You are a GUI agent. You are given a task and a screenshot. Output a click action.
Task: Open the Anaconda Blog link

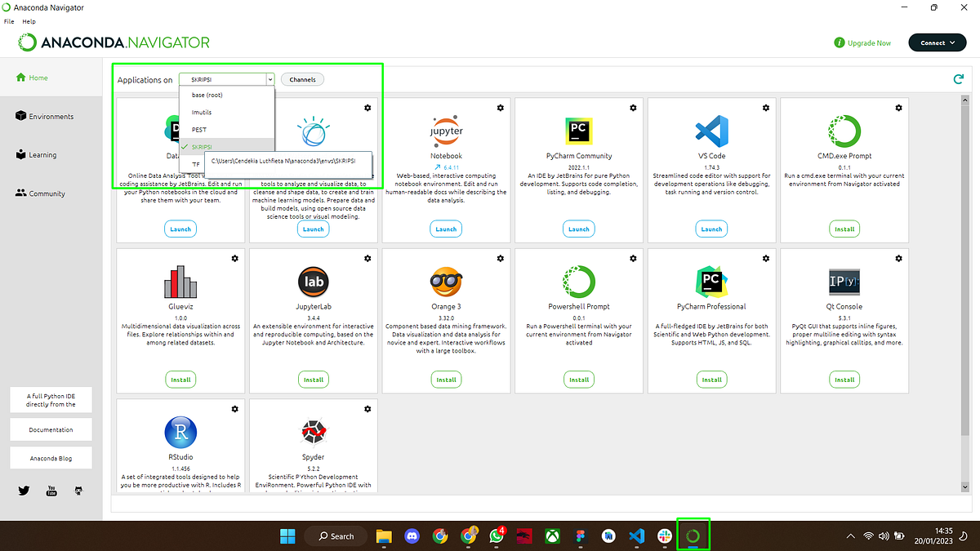click(51, 458)
